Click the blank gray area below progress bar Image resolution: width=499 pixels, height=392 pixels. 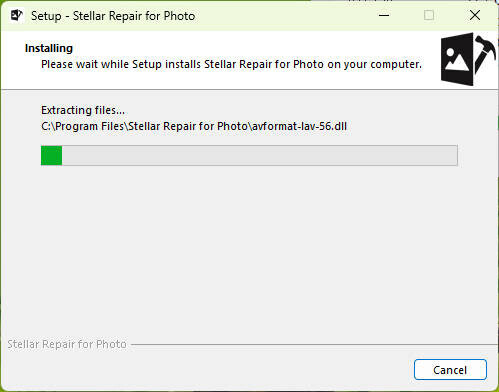click(x=249, y=250)
